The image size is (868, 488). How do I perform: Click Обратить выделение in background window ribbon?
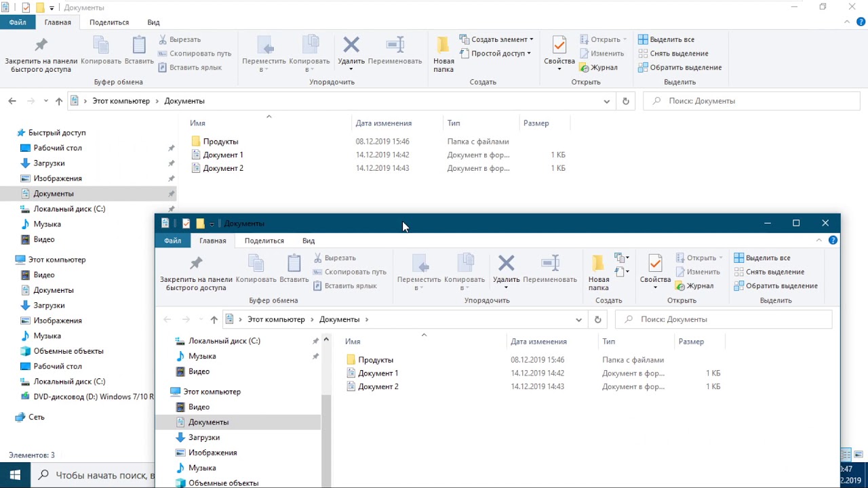tap(680, 68)
